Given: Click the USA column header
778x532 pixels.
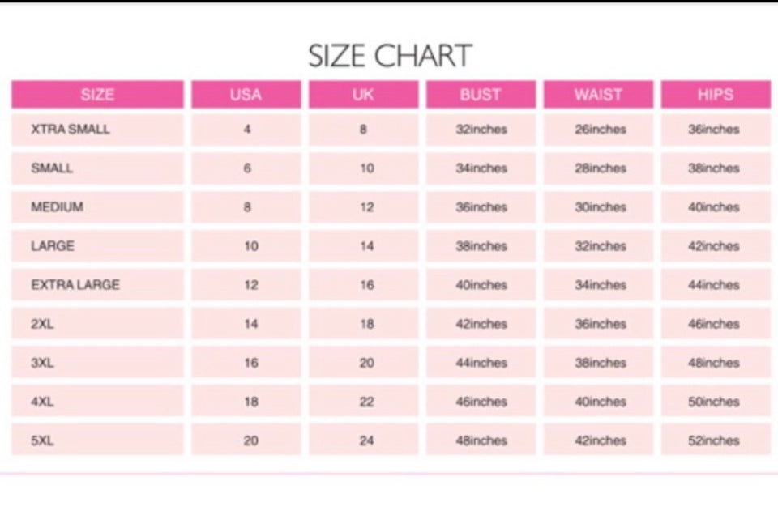Looking at the screenshot, I should point(246,95).
